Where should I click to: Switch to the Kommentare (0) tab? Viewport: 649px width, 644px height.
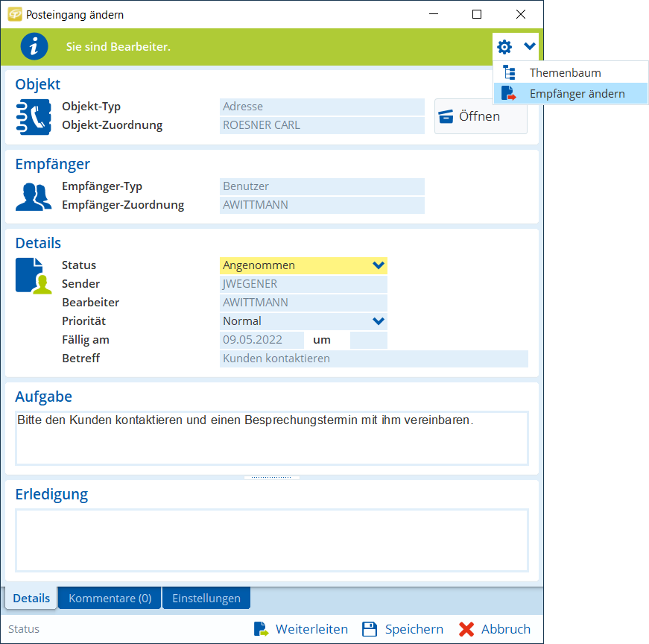110,598
